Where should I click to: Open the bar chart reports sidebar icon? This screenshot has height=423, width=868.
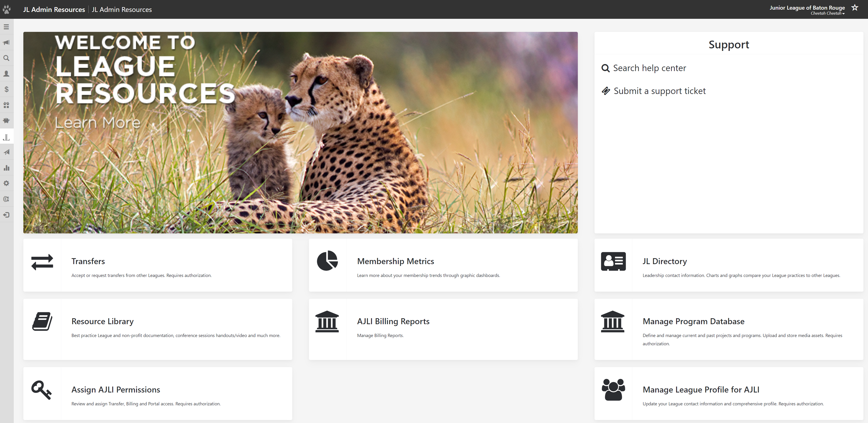click(6, 168)
